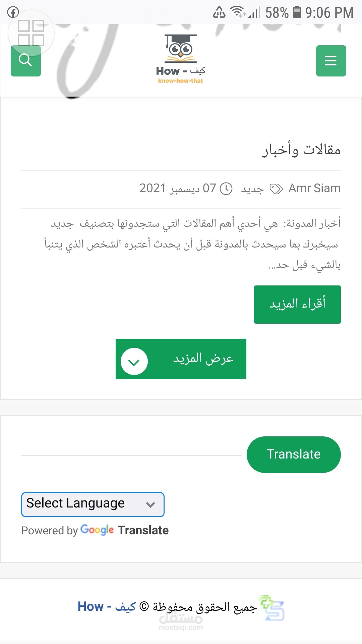Tap the Facebook icon in status bar
This screenshot has width=362, height=644.
[13, 12]
